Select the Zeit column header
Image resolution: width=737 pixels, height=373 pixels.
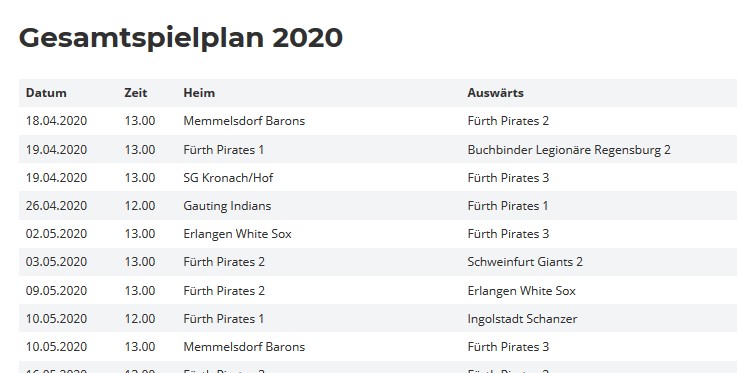pyautogui.click(x=136, y=93)
